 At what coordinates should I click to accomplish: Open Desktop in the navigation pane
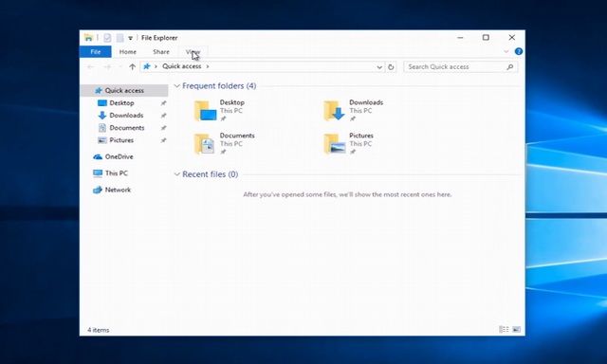(121, 103)
